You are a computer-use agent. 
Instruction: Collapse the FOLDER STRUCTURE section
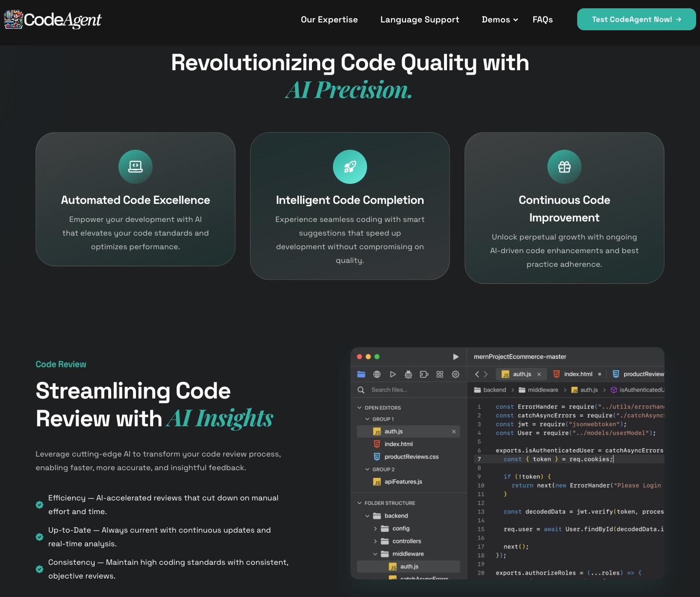click(360, 503)
